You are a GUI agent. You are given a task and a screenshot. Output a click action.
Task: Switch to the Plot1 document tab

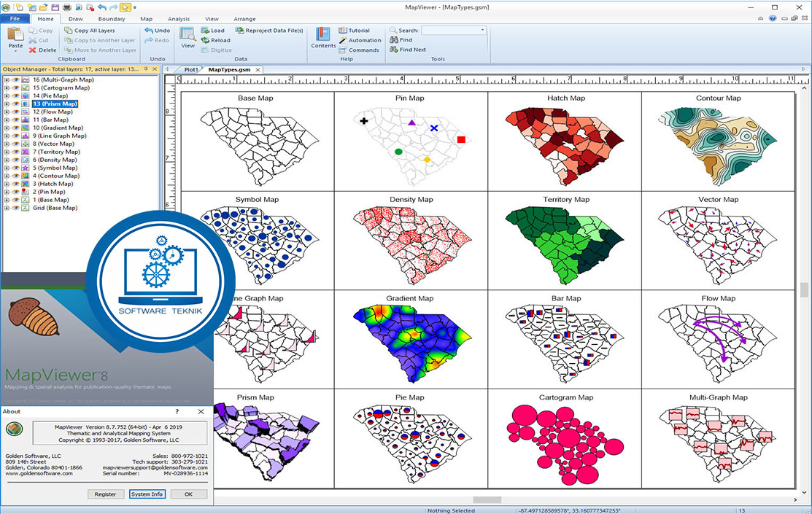191,69
